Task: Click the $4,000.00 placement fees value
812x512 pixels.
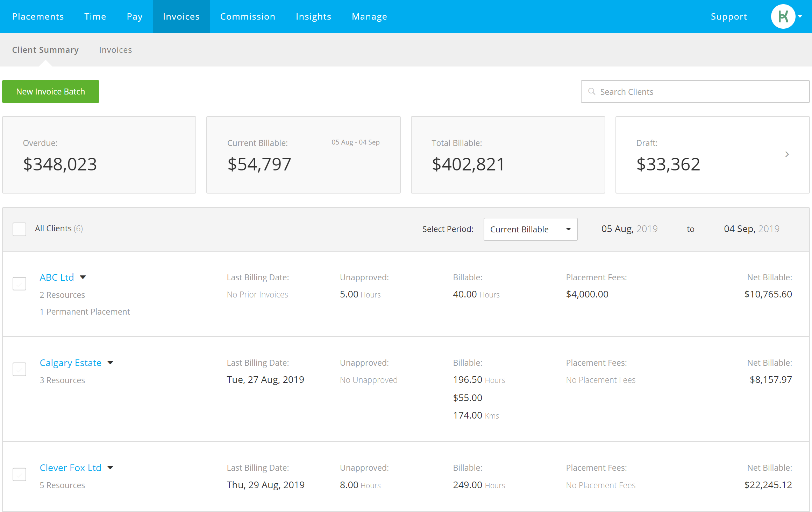Action: pyautogui.click(x=587, y=294)
